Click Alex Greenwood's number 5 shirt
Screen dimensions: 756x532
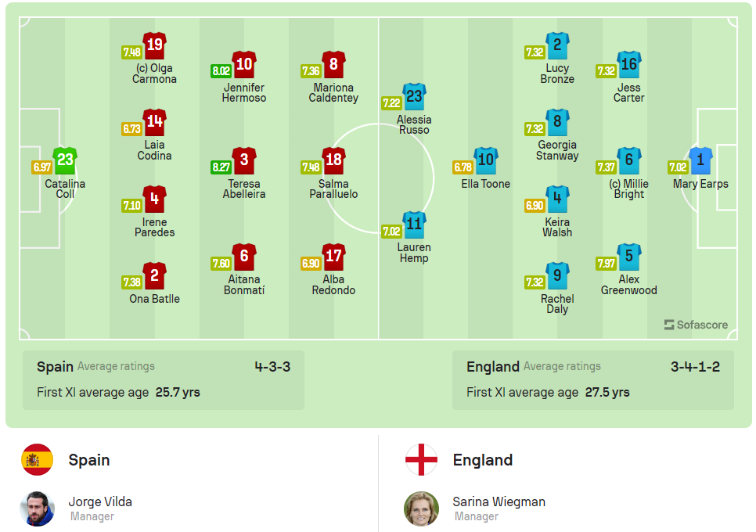pos(628,257)
